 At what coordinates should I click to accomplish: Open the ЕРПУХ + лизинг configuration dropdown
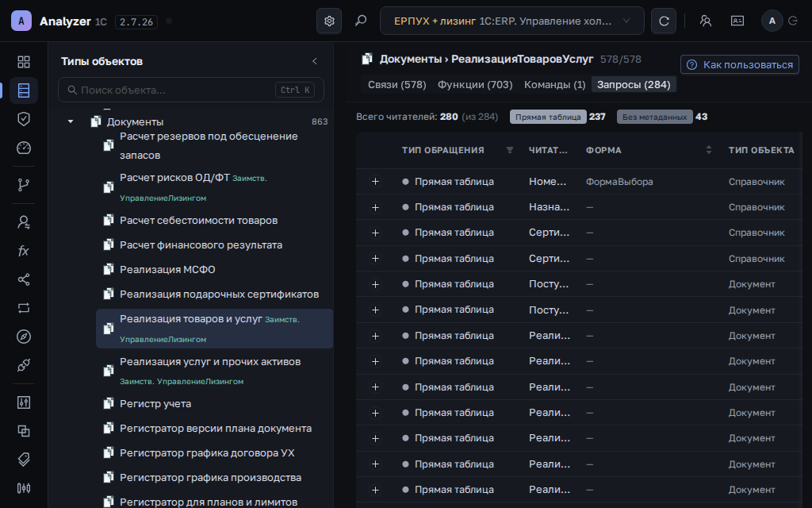(512, 21)
